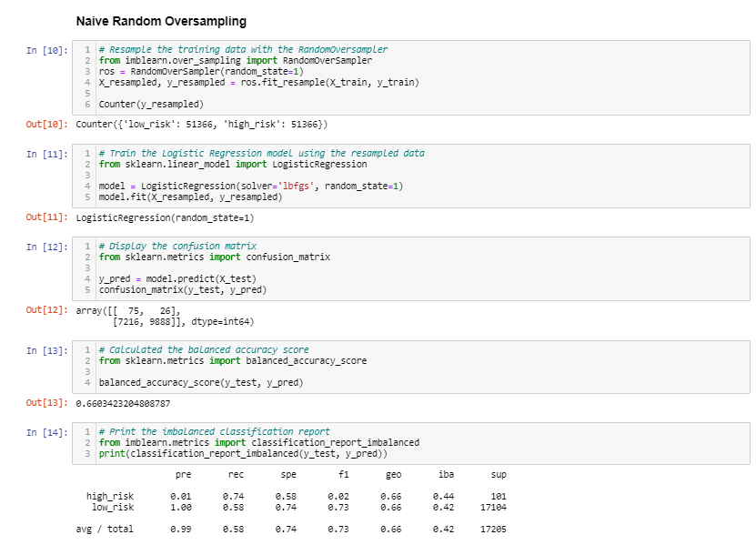Select the 'high_risk' row label
Viewport: 756px width, 545px height.
110,496
